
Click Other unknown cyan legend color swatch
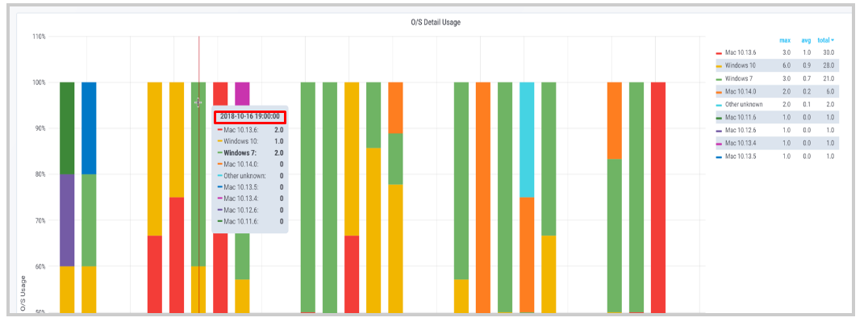pos(719,104)
